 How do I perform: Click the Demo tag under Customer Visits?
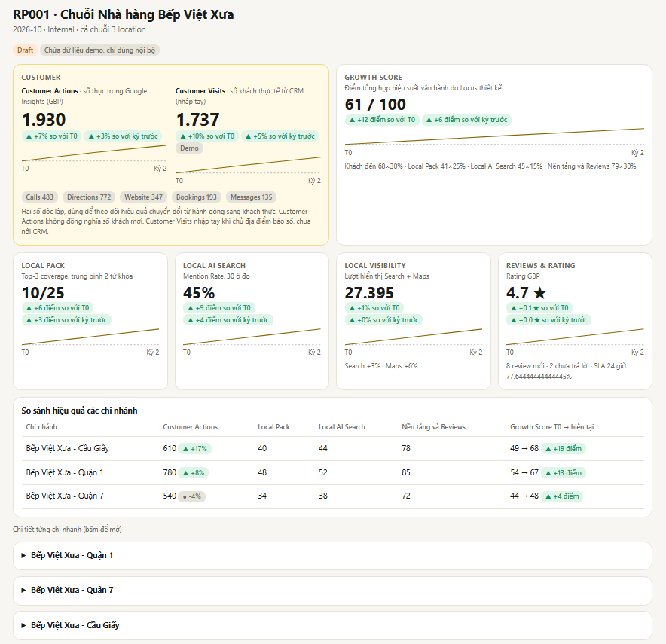(189, 148)
